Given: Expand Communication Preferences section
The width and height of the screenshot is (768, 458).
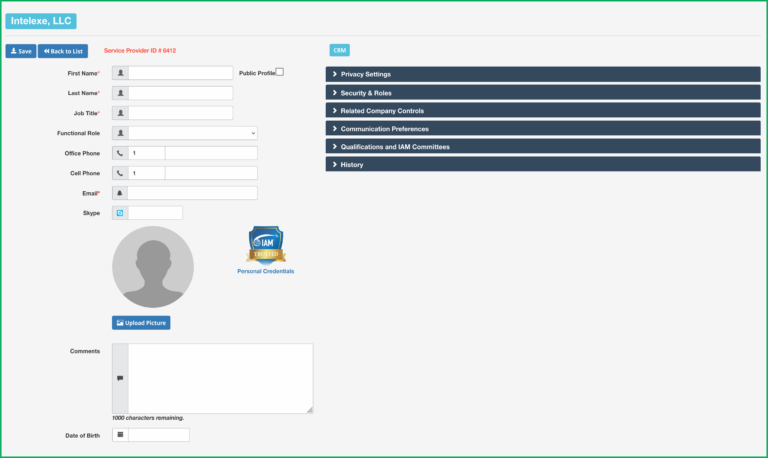Looking at the screenshot, I should (x=543, y=129).
